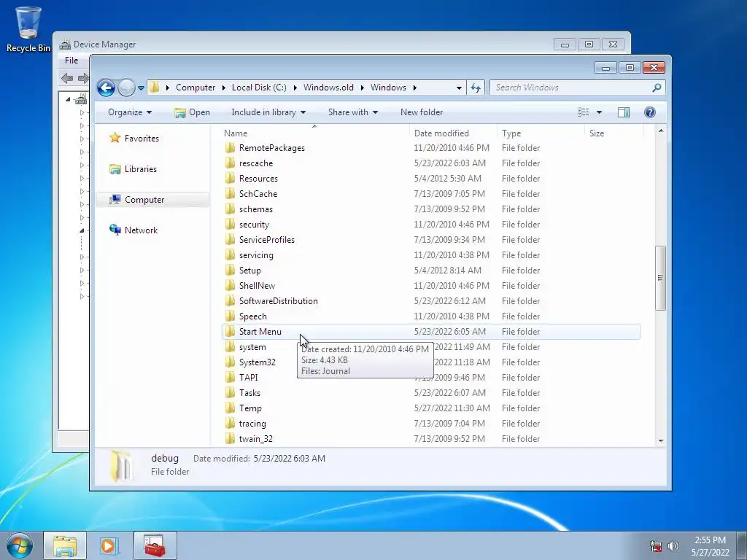Screen dimensions: 747x560
Task: Select the ServiceProfiles folder icon
Action: pyautogui.click(x=230, y=239)
